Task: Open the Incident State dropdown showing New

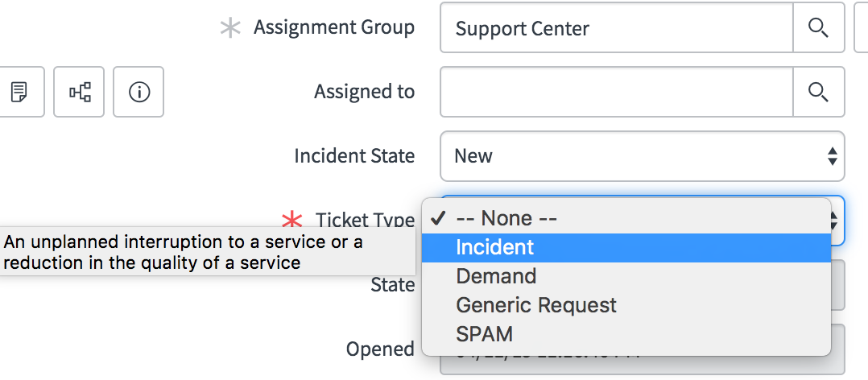Action: [643, 156]
